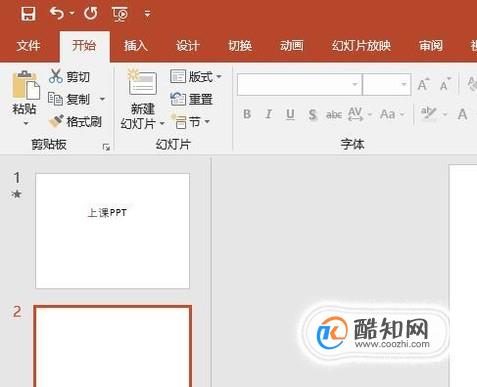
Task: Click the 新建幻灯片 new slide icon
Action: [143, 82]
